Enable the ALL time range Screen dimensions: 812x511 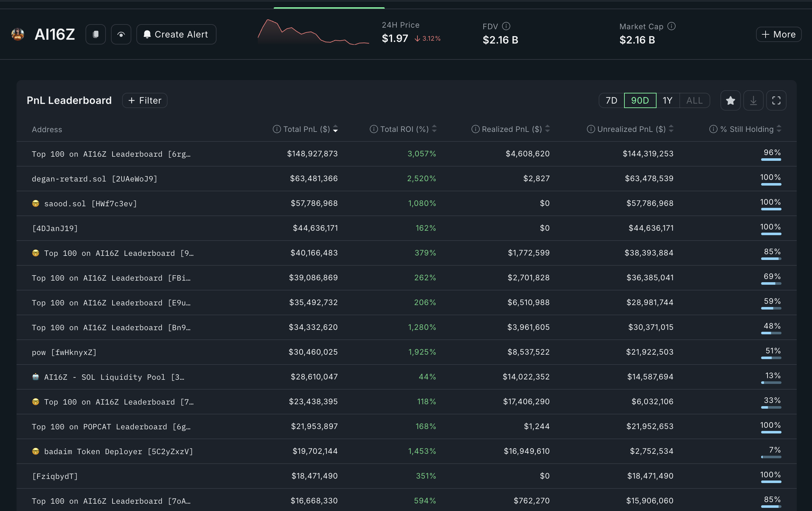pyautogui.click(x=694, y=100)
